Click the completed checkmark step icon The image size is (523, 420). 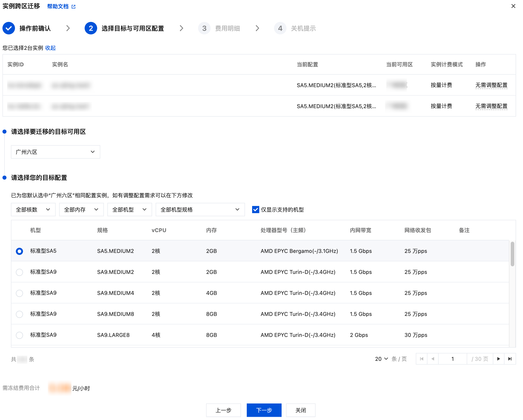(x=9, y=28)
